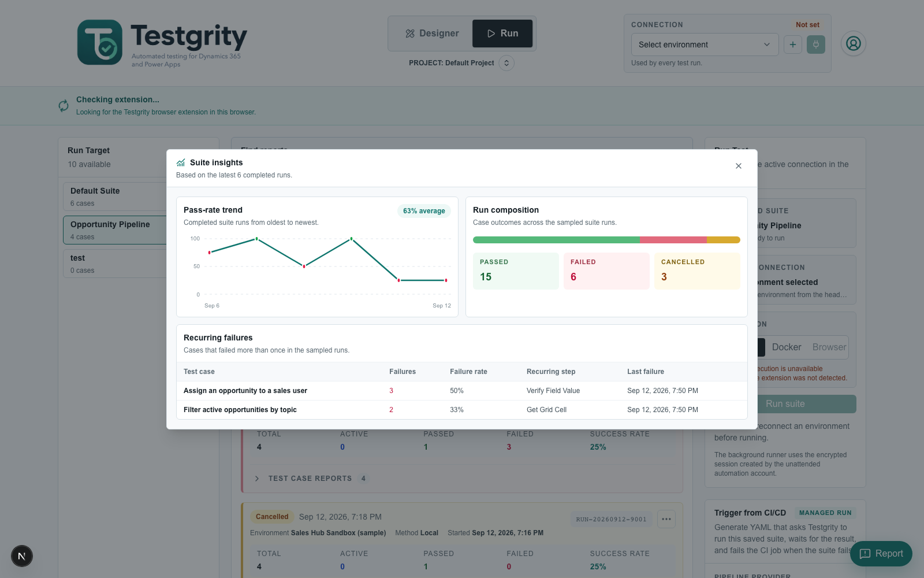
Task: Click the Cancelled status badge
Action: pyautogui.click(x=272, y=517)
